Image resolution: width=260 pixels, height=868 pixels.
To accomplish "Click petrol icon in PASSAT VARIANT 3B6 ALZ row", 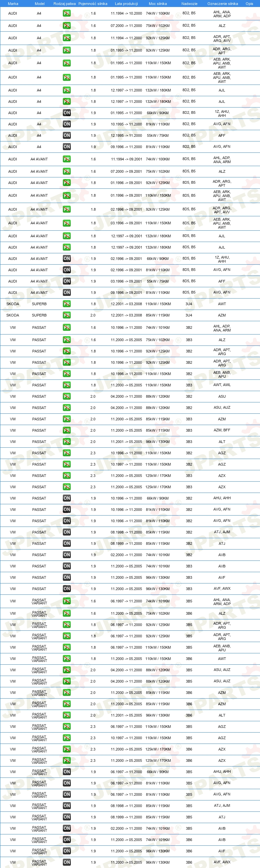I will pos(67,614).
